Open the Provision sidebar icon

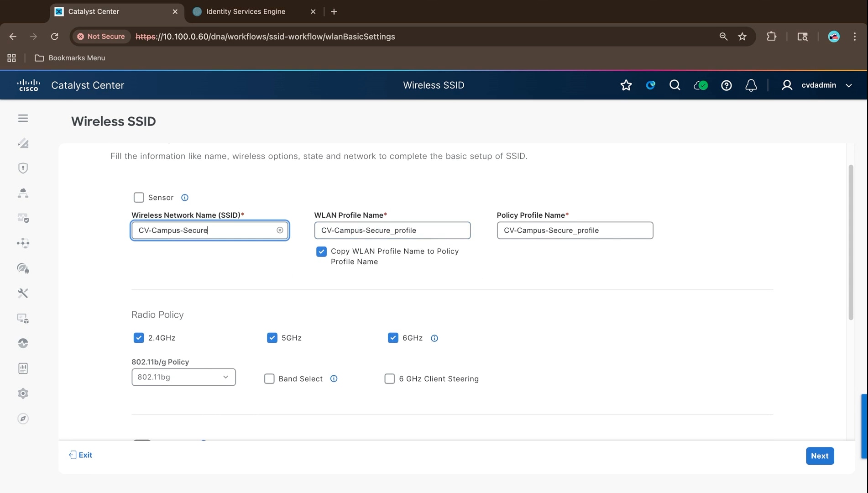(23, 193)
